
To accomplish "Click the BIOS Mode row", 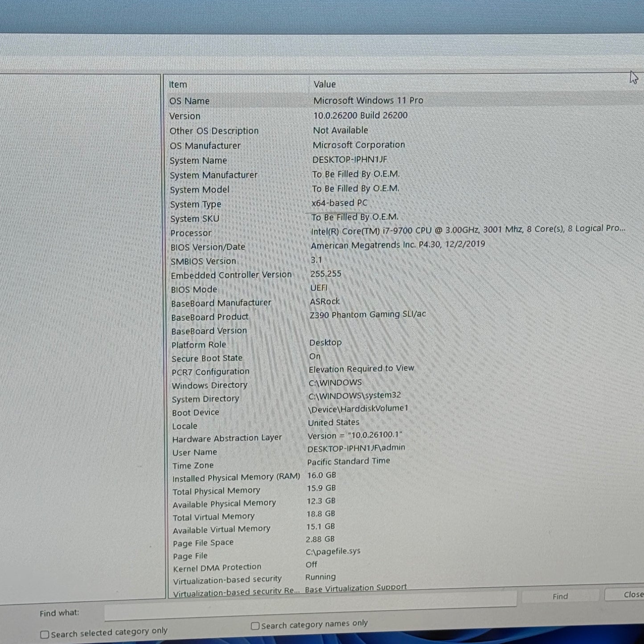I will (194, 290).
